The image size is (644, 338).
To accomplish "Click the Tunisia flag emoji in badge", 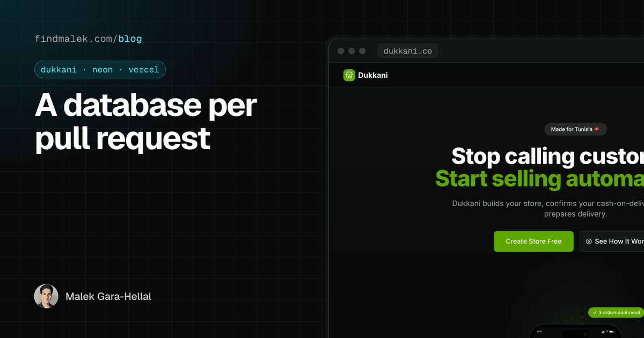I will coord(597,129).
